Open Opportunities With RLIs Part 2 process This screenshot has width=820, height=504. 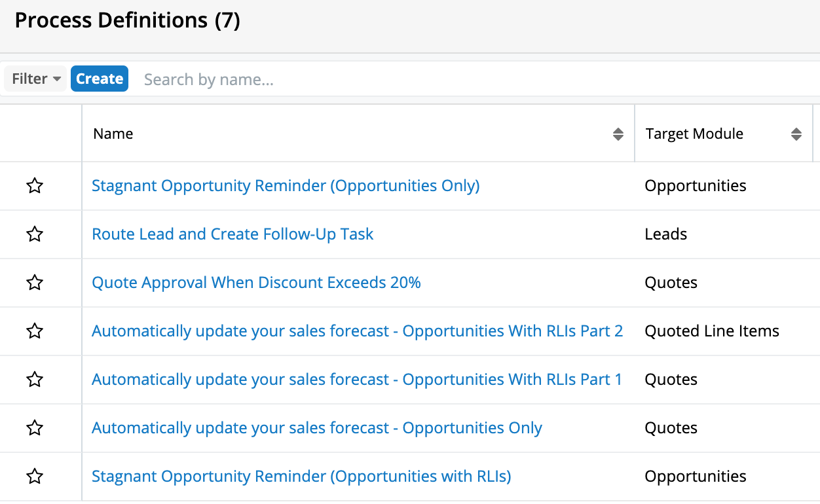coord(357,331)
